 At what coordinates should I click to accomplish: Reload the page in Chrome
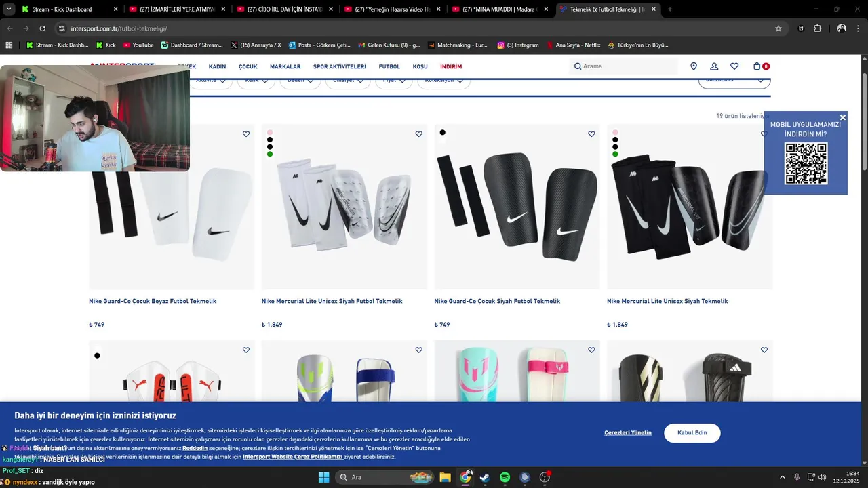point(43,28)
